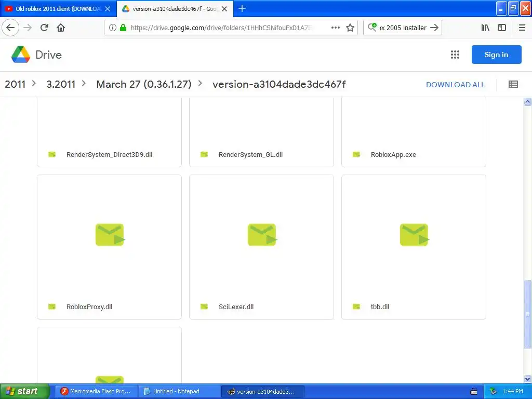Close the version-a3104dade3dc467f tab
The width and height of the screenshot is (532, 399).
point(224,9)
